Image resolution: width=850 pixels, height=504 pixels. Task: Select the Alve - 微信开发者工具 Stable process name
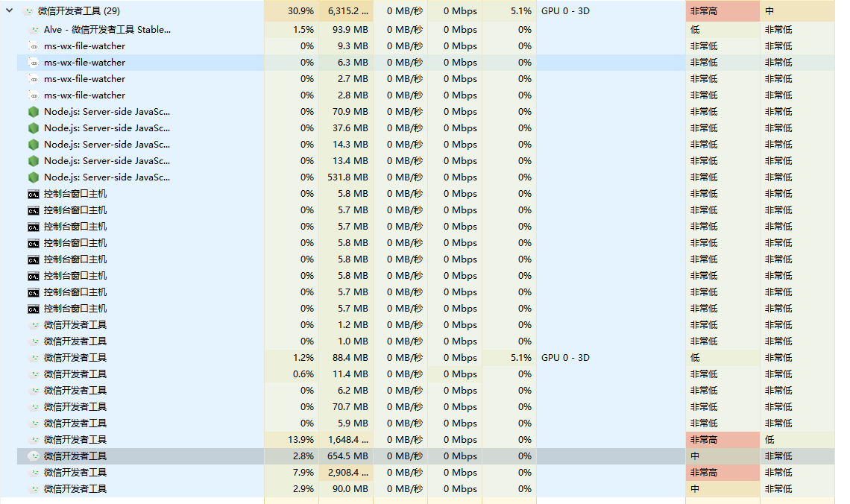pos(107,30)
